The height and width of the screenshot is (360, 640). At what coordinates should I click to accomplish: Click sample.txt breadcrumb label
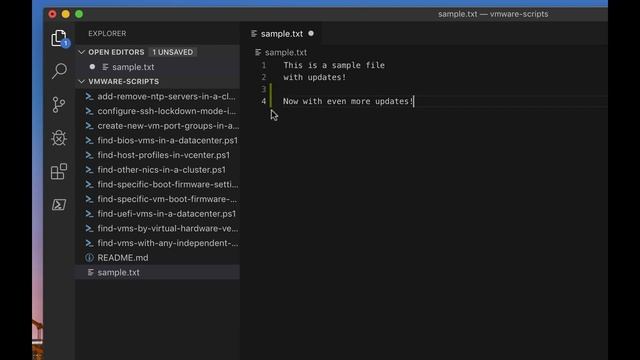tap(286, 52)
